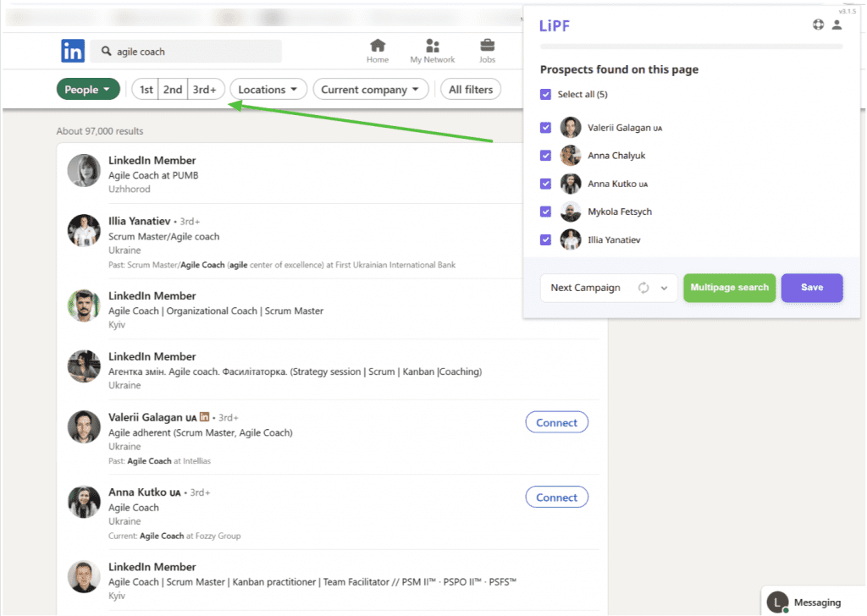Uncheck the Mykola Fetsych prospect checkbox

click(x=546, y=212)
